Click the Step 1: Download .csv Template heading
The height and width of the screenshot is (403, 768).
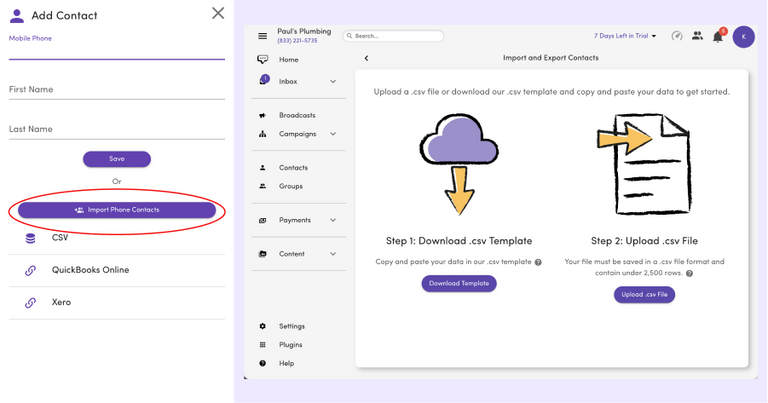click(459, 241)
